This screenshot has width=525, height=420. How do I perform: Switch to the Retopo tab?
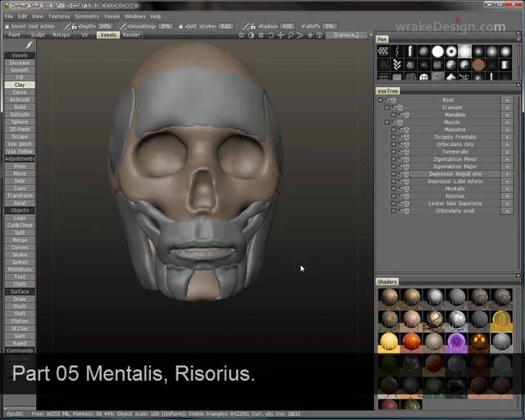click(61, 35)
